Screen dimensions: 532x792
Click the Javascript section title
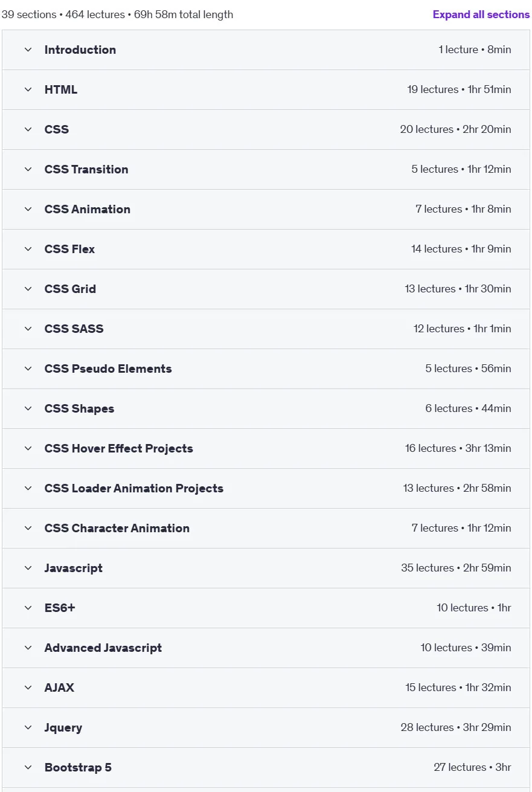73,568
